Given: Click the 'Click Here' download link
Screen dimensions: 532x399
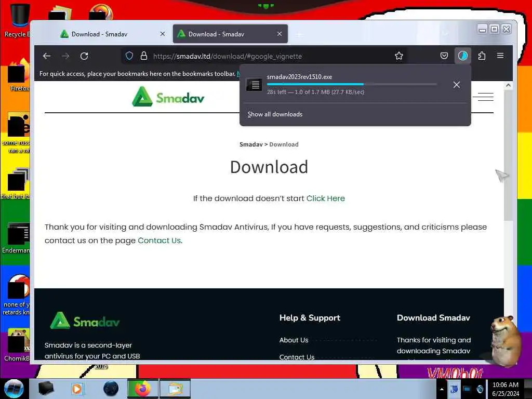Looking at the screenshot, I should point(326,198).
